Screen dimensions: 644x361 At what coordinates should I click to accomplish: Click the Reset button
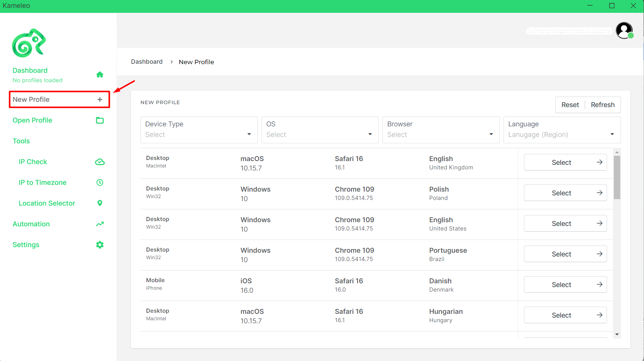click(570, 105)
